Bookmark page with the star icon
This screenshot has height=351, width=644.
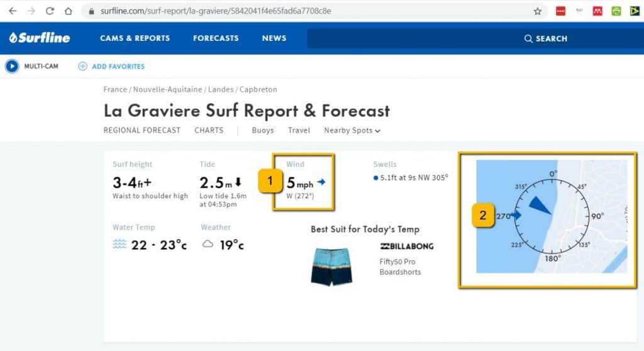[x=537, y=11]
